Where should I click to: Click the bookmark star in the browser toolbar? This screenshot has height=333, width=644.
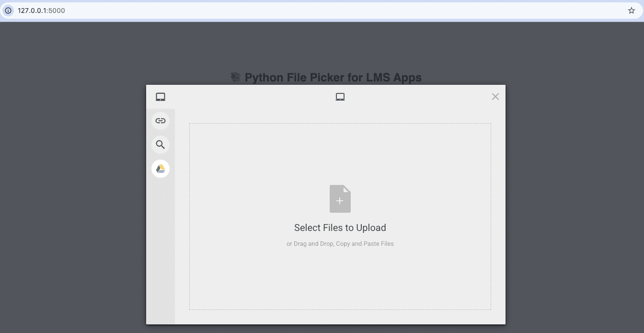click(x=632, y=10)
